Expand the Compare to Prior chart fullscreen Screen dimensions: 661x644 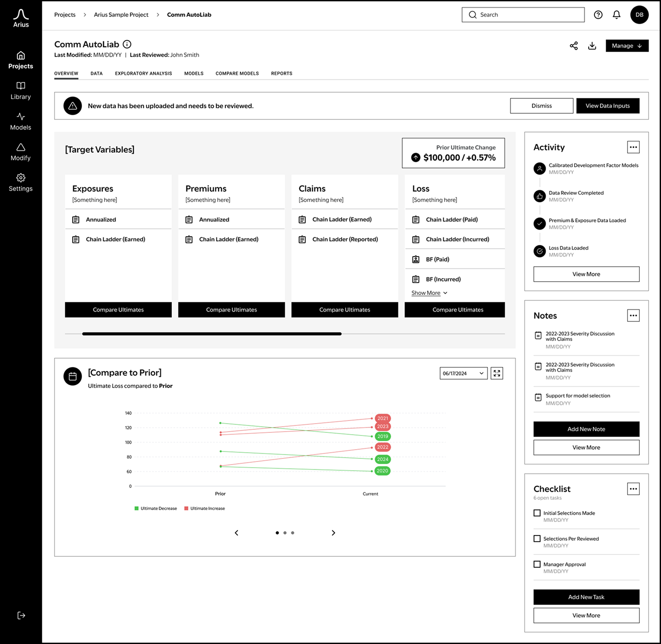tap(497, 373)
